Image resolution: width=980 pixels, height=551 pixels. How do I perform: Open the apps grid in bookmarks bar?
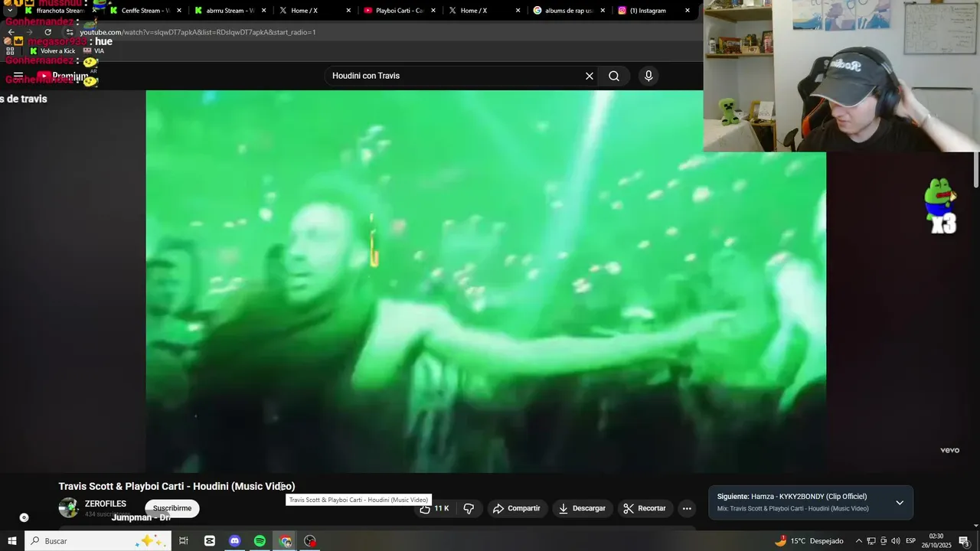tap(10, 51)
